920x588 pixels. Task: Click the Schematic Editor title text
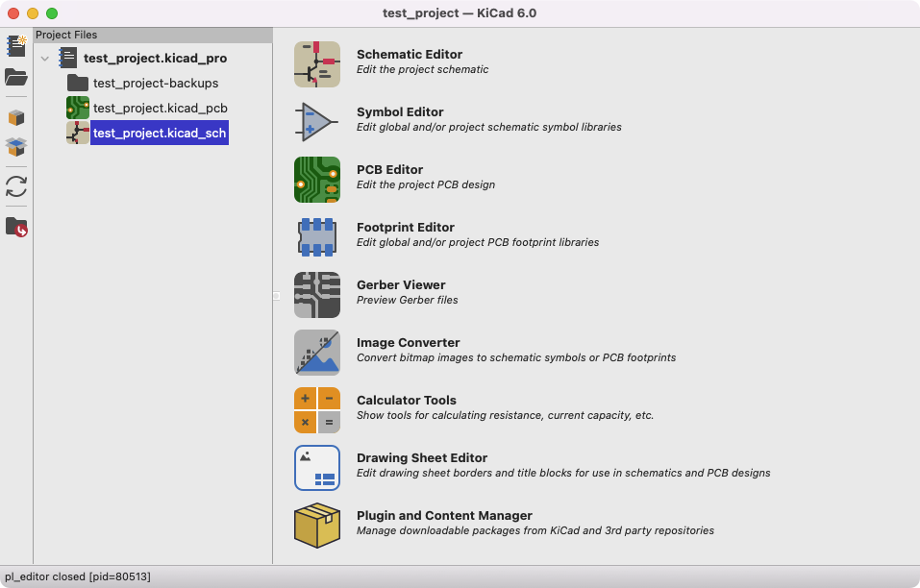[x=410, y=54]
